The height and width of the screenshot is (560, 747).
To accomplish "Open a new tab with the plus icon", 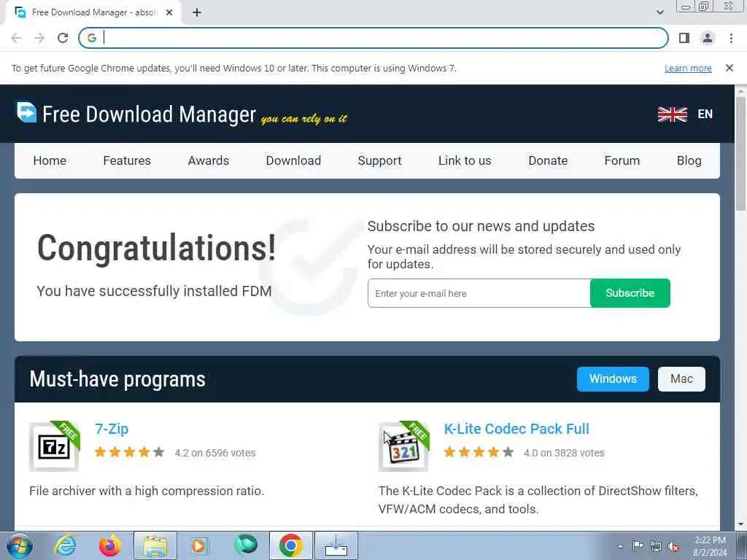I will click(x=197, y=13).
